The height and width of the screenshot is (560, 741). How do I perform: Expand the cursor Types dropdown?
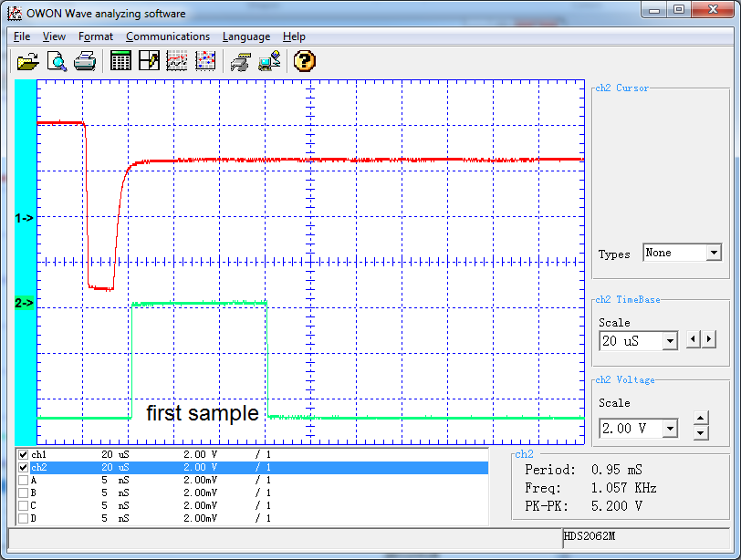(713, 254)
